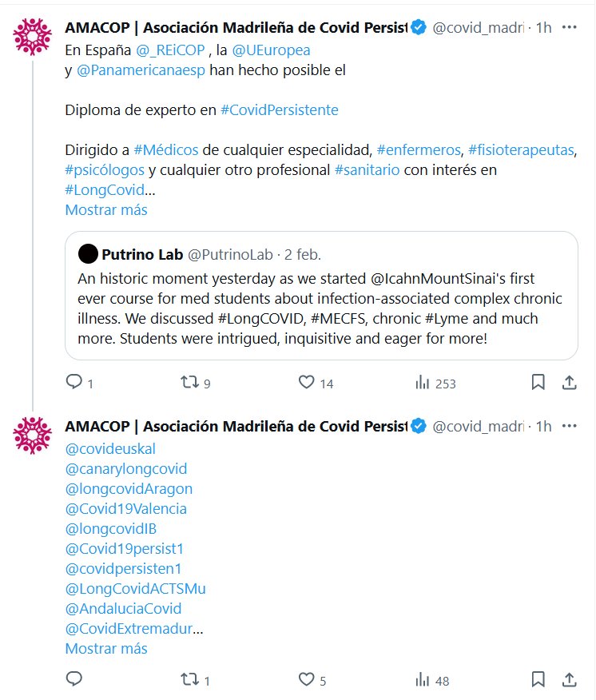Open more options on second tweet
The width and height of the screenshot is (596, 700).
point(570,427)
